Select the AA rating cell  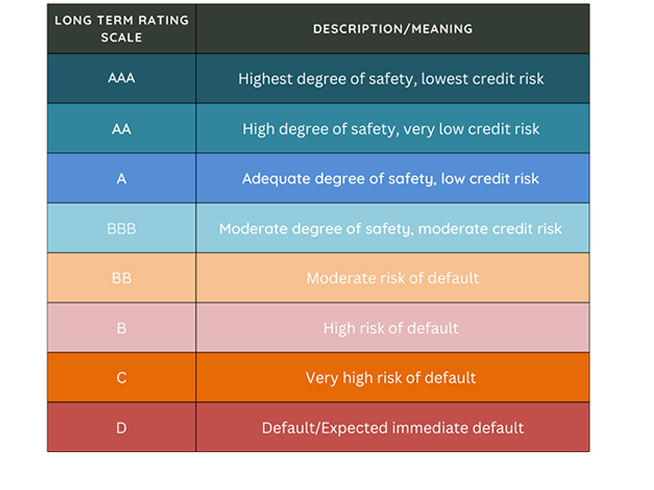(x=121, y=128)
